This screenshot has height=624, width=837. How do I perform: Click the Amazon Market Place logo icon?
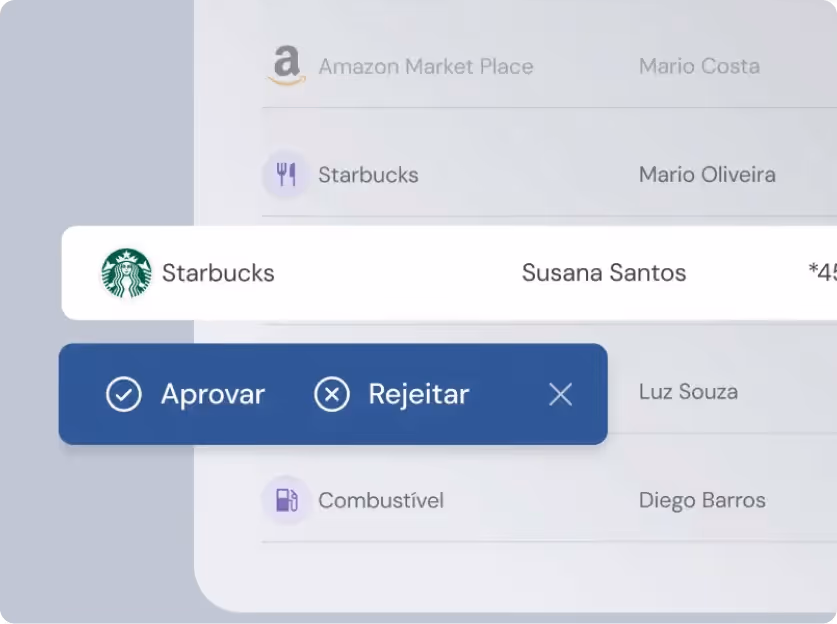coord(286,66)
